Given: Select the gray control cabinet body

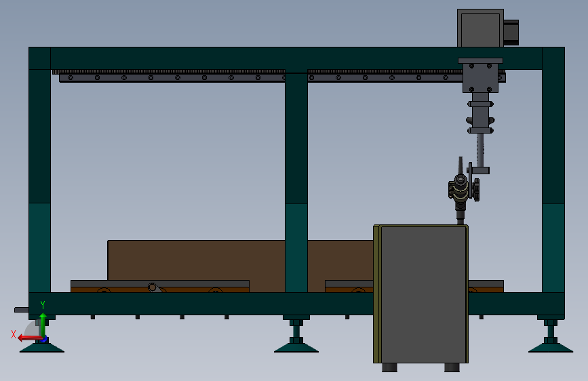Looking at the screenshot, I should [x=423, y=294].
